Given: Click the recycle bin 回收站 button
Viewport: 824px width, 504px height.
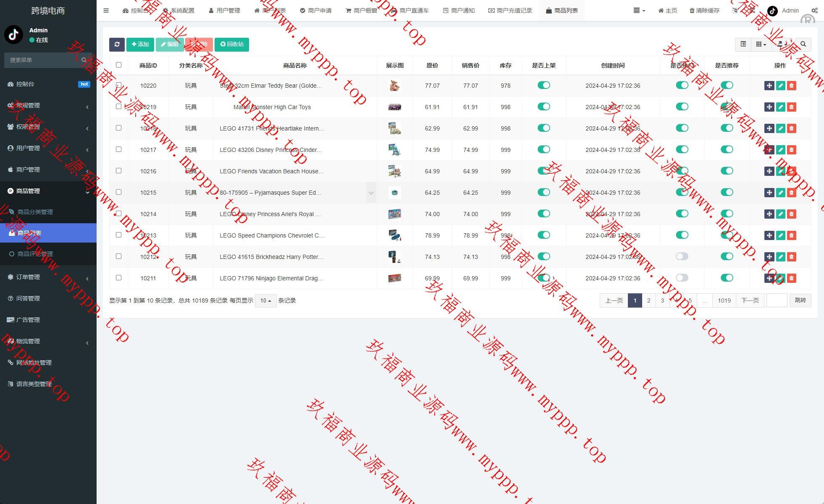Looking at the screenshot, I should [x=232, y=44].
